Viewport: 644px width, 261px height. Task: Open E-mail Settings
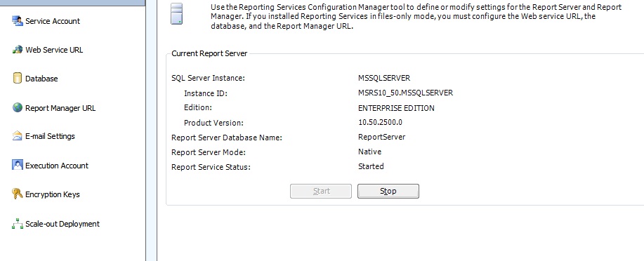(x=50, y=136)
